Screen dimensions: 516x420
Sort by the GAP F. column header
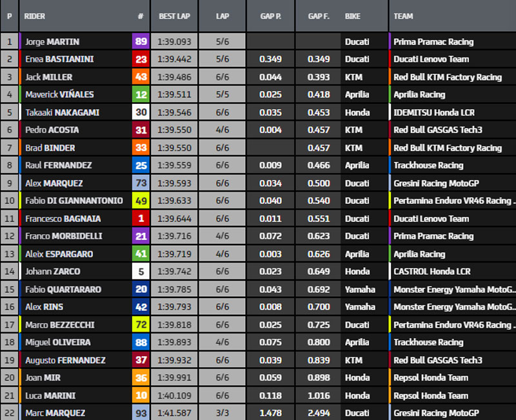click(319, 16)
